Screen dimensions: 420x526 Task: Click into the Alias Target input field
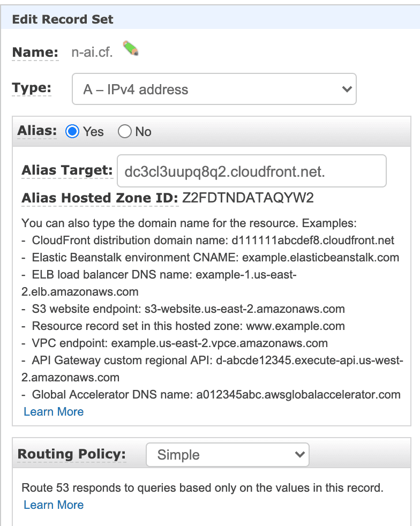coord(252,171)
